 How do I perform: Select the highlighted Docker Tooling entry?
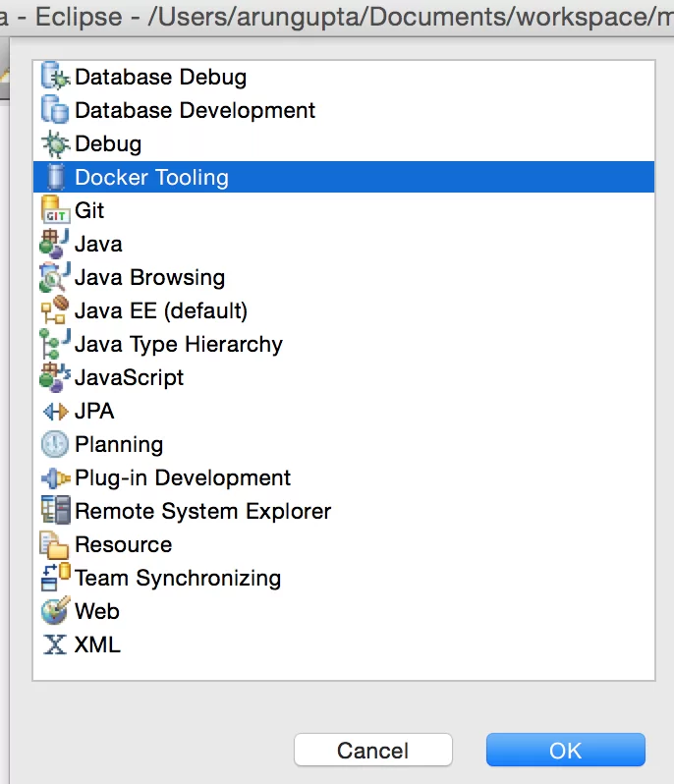344,177
